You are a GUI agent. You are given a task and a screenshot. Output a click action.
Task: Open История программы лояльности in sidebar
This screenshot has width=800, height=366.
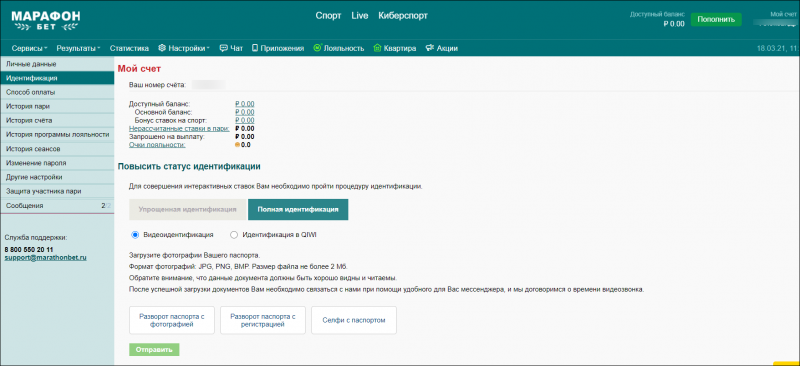pos(57,134)
